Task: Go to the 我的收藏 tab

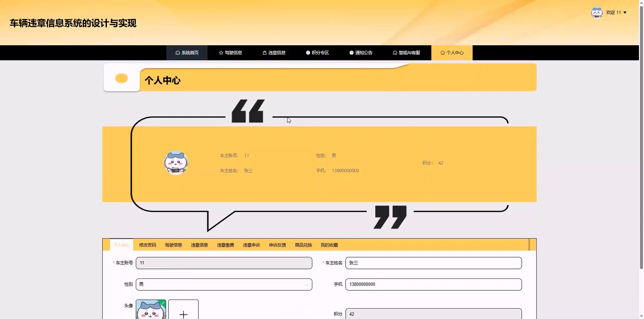Action: click(329, 245)
